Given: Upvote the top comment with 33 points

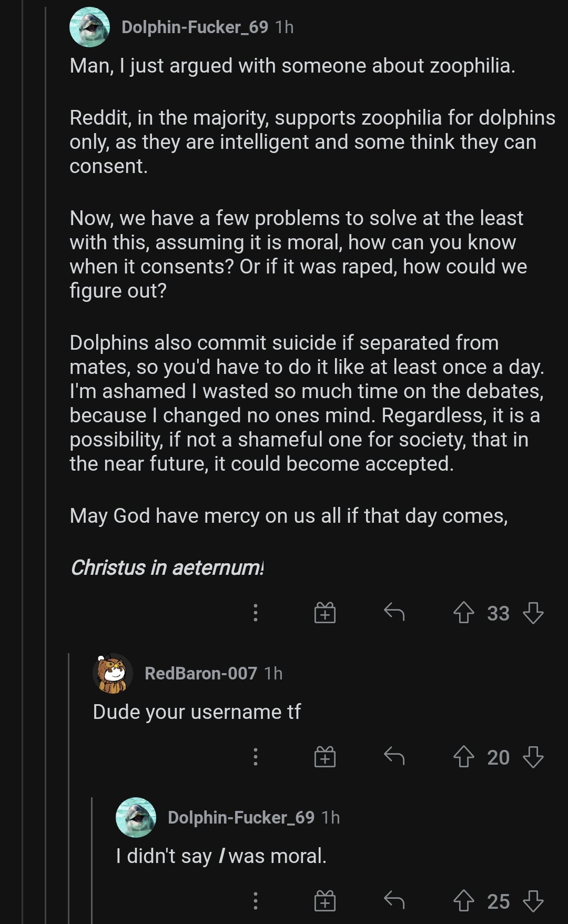Looking at the screenshot, I should (463, 613).
